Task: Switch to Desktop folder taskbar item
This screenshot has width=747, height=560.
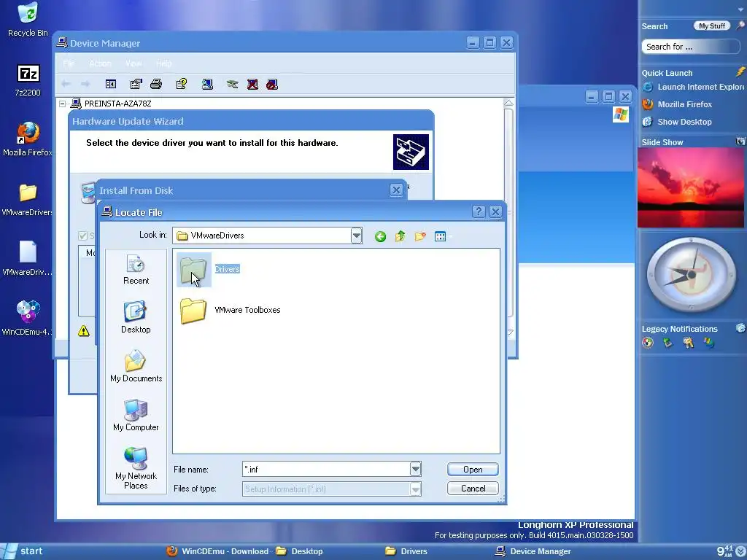Action: 300,551
